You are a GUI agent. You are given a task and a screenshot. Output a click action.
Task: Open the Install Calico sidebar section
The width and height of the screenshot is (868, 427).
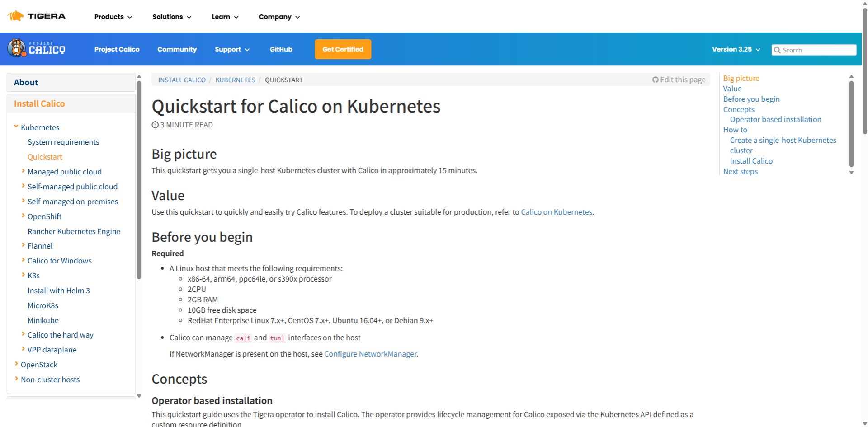(x=71, y=103)
